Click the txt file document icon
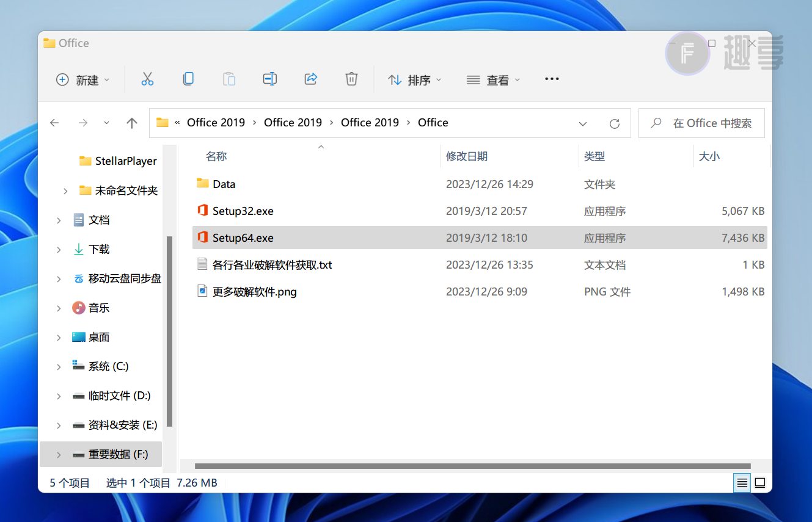The image size is (812, 522). [x=203, y=264]
